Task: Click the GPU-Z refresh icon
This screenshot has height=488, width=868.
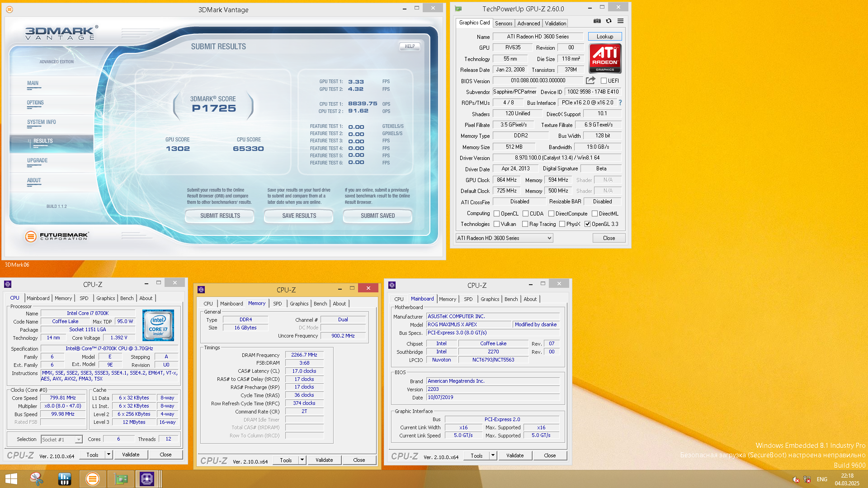Action: [609, 21]
